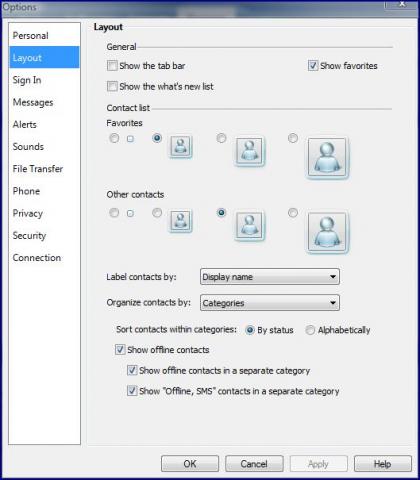Select tiny square icon option under Other contacts
The width and height of the screenshot is (420, 480).
click(114, 213)
